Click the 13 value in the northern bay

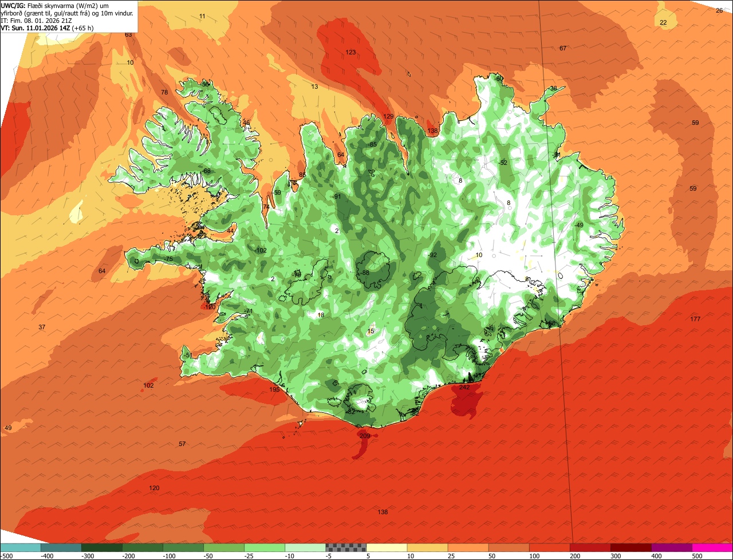pos(314,86)
